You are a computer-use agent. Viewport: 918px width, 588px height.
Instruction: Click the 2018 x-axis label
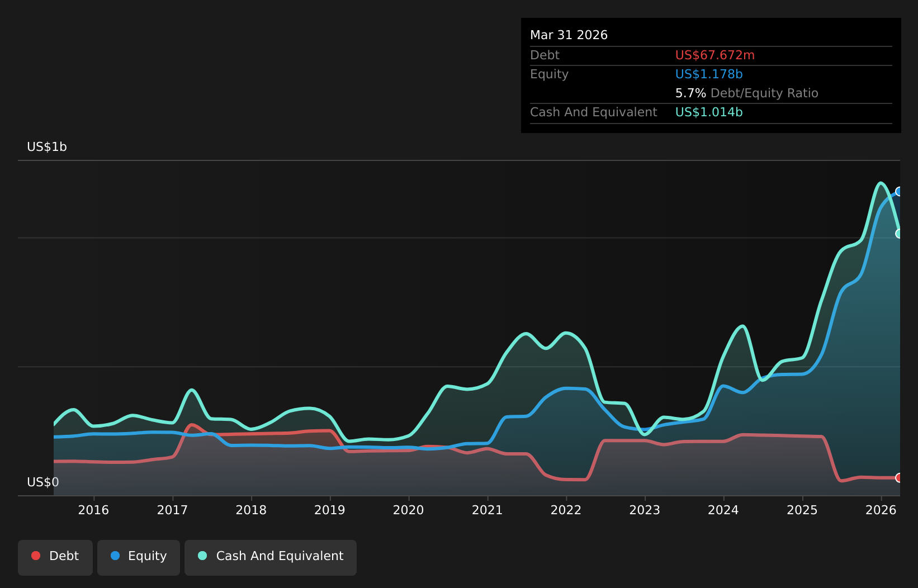tap(251, 510)
